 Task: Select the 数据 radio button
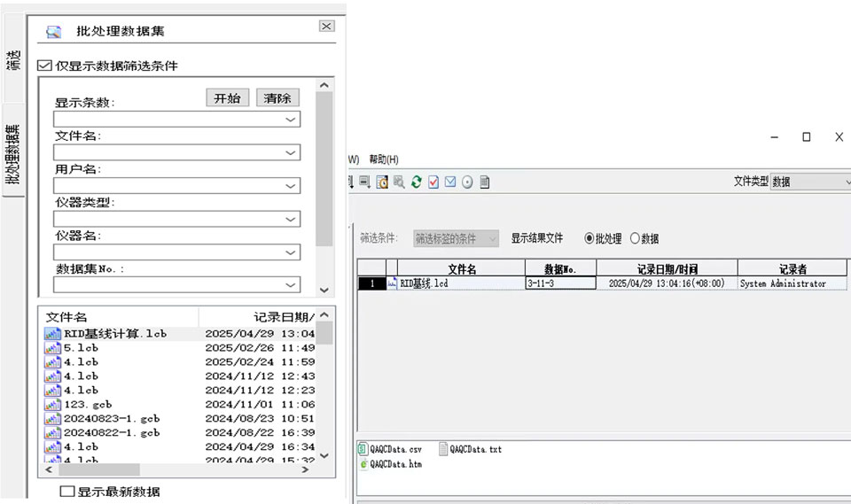coord(635,238)
